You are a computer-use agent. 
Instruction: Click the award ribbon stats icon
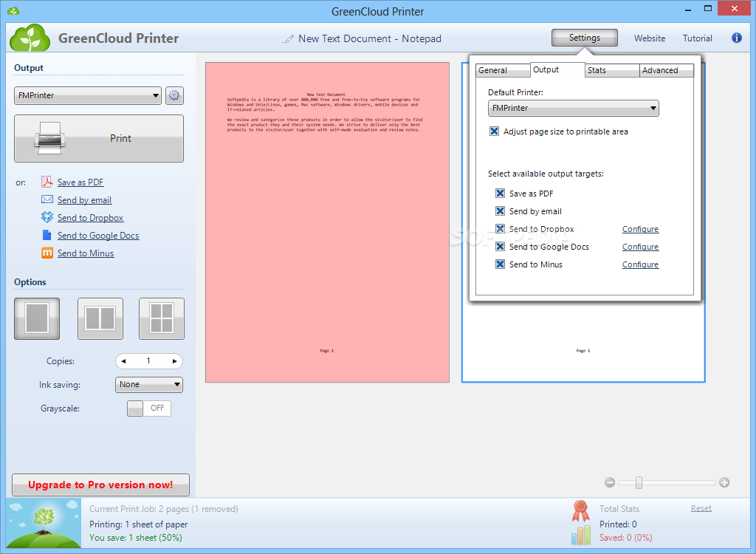click(580, 511)
